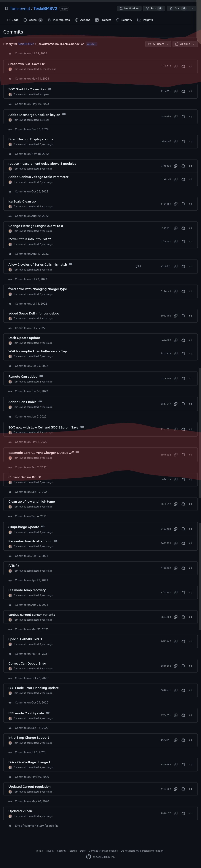This screenshot has height=868, width=201.
Task: Go to the Tom-evnut owner profile link
Action: click(x=20, y=9)
